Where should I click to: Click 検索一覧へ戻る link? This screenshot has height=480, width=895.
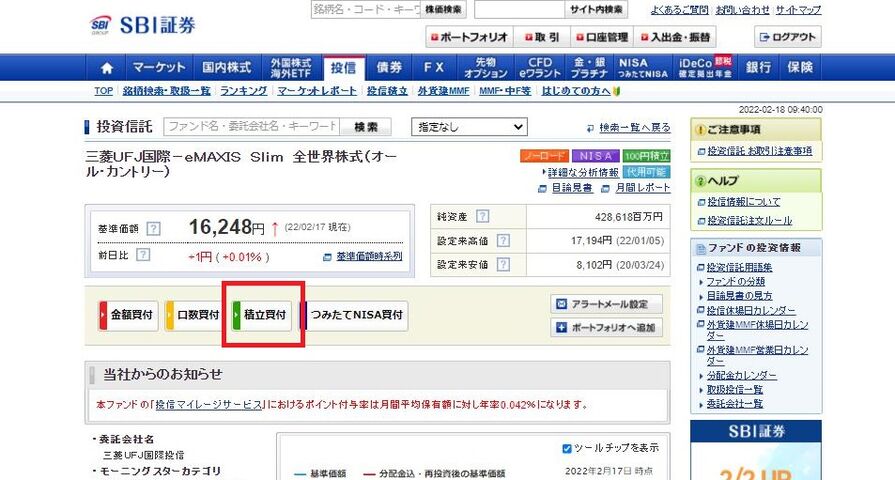click(635, 128)
